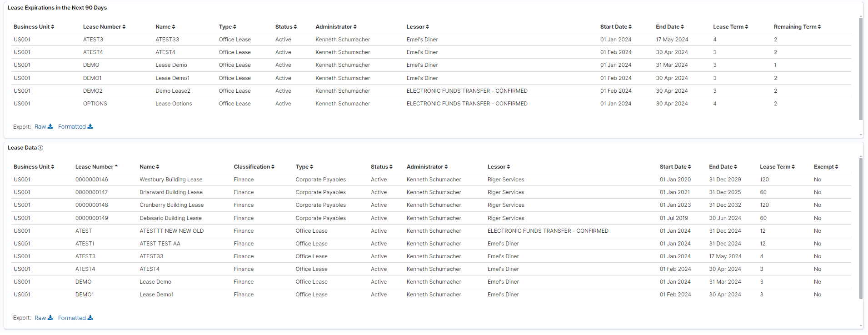Click end date '31 Dec 2032'

pos(725,205)
